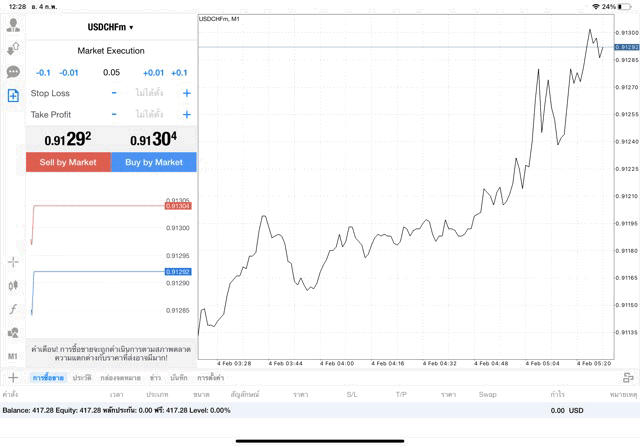Viewport: 640px width, 447px height.
Task: Decrease Take Profit with minus button
Action: [x=114, y=115]
